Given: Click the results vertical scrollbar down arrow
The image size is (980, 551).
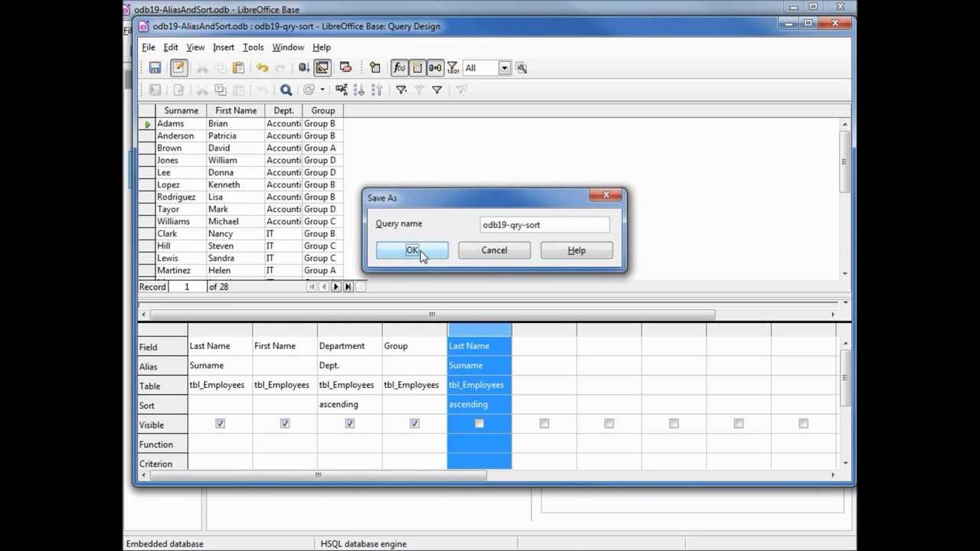Looking at the screenshot, I should point(844,273).
